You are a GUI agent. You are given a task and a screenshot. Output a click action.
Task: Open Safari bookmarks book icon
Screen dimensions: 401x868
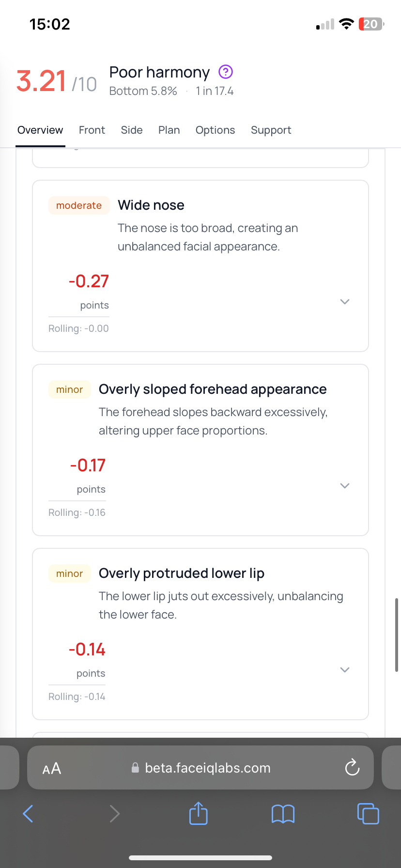coord(283,814)
